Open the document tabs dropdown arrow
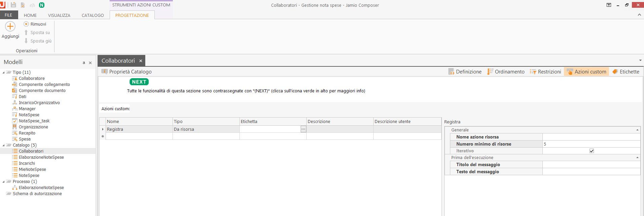 tap(640, 60)
